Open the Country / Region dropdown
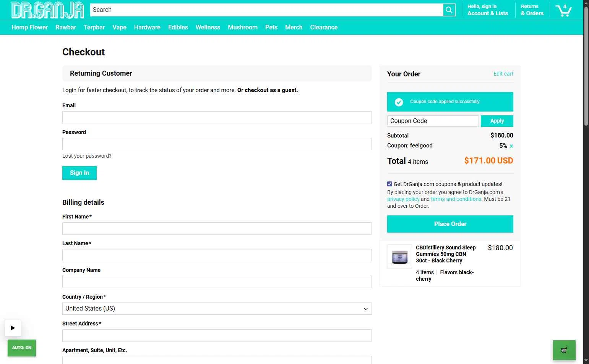 [x=217, y=309]
